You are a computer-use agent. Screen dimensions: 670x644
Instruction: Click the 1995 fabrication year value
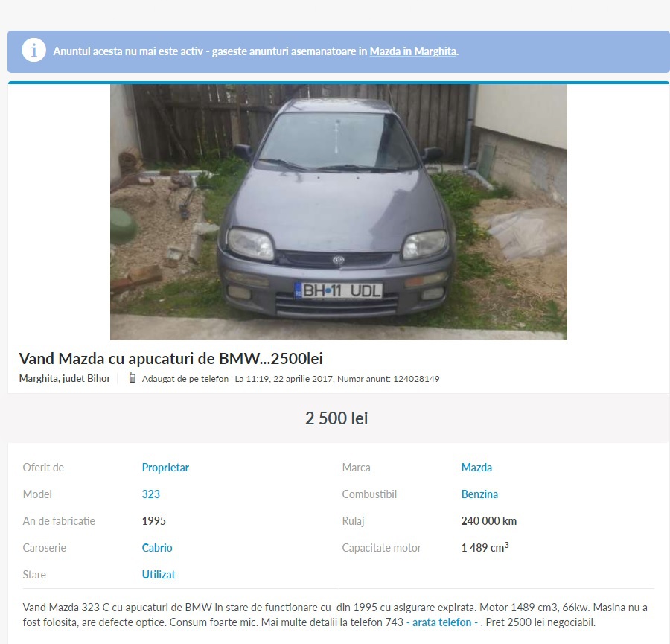pos(154,521)
